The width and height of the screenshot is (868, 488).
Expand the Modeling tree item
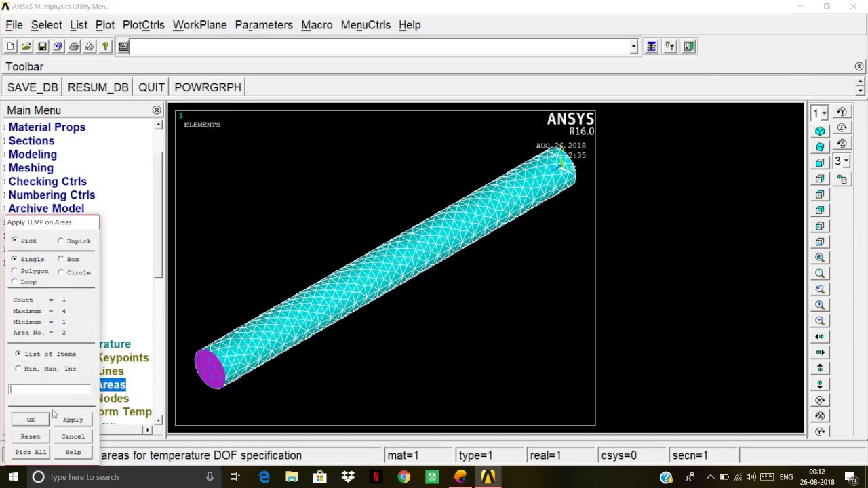click(31, 155)
